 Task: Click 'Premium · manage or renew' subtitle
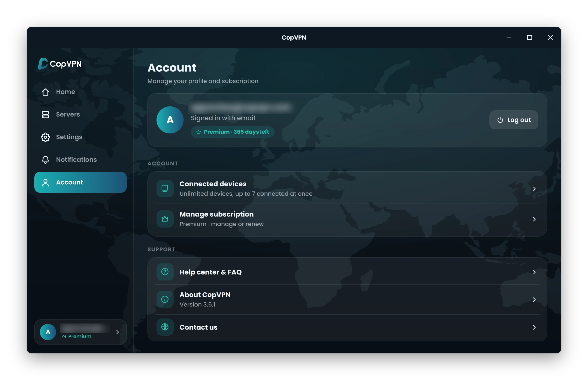(221, 224)
